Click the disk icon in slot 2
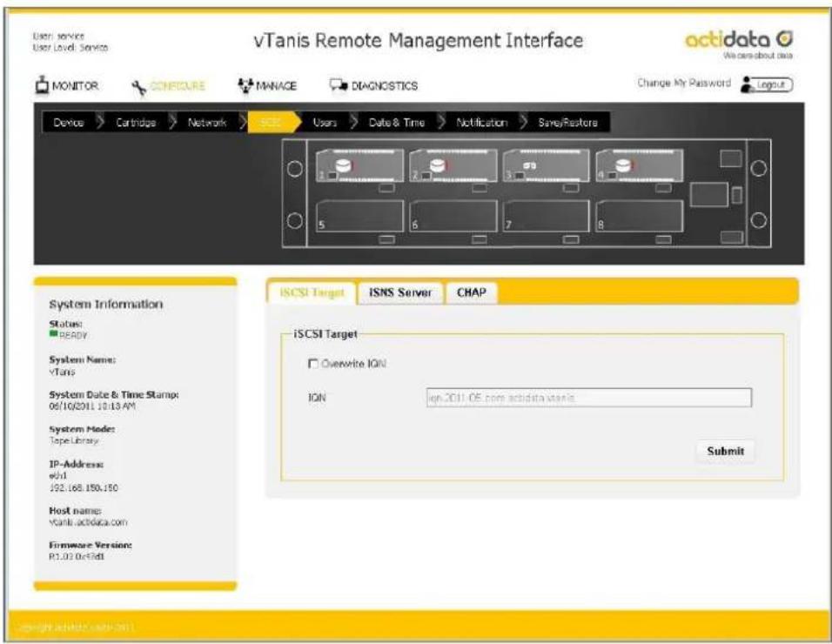 [437, 165]
